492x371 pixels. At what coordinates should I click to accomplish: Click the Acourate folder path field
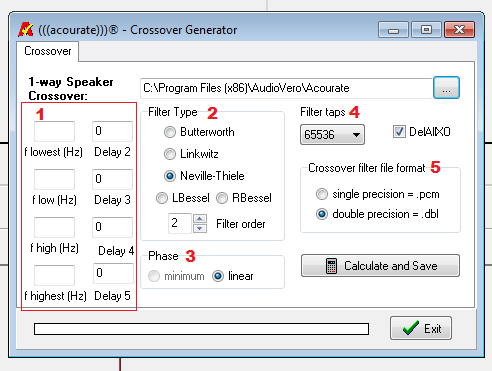286,88
